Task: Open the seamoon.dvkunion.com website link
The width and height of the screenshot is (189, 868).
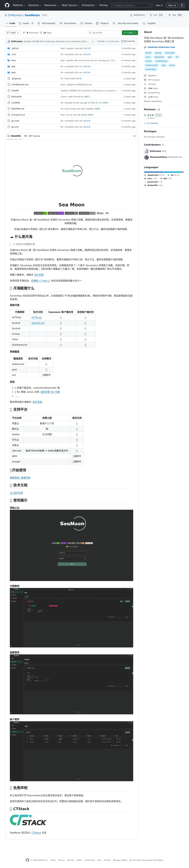Action: coord(161,47)
